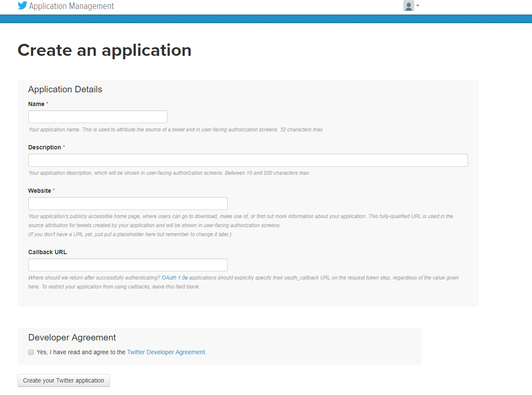This screenshot has width=532, height=395.
Task: Click the Create an application heading
Action: (104, 50)
